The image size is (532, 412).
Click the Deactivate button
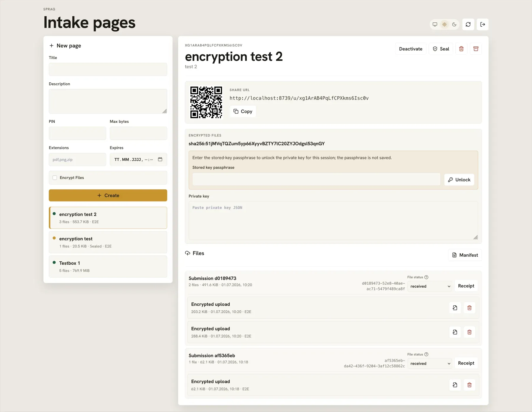pyautogui.click(x=411, y=49)
